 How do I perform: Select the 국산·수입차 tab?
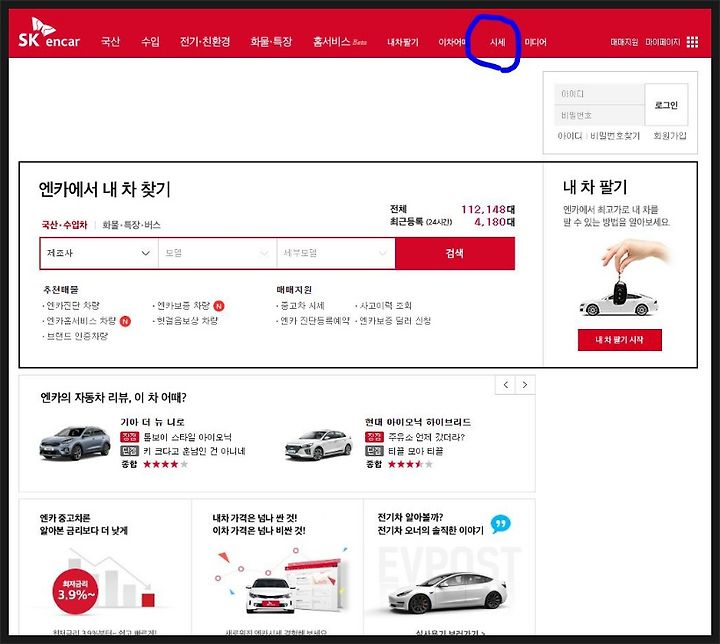(x=64, y=225)
